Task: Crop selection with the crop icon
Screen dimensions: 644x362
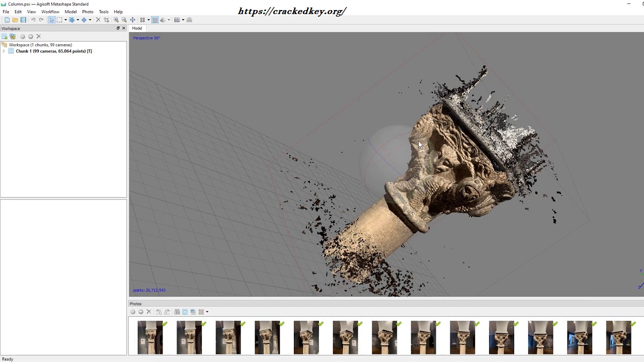Action: 106,20
